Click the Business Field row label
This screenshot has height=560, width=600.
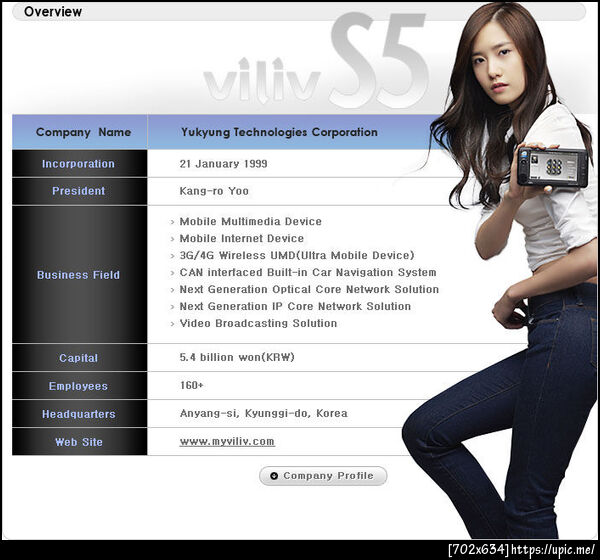pyautogui.click(x=78, y=275)
